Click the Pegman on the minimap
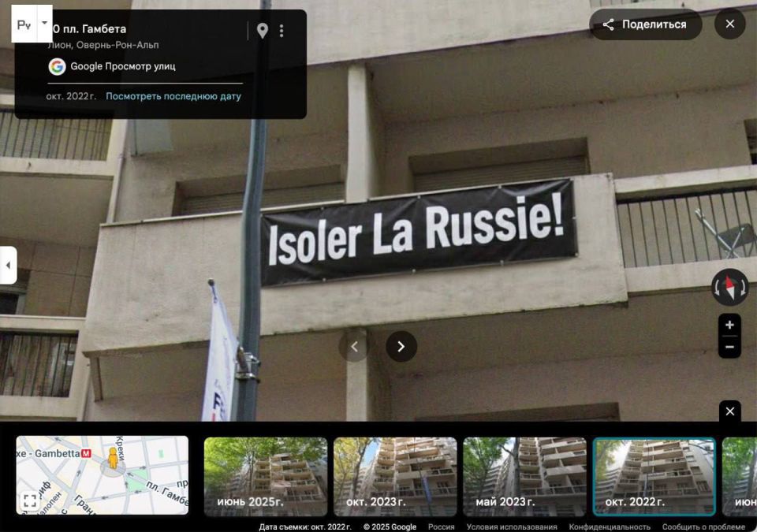The width and height of the screenshot is (757, 532). pos(113,459)
